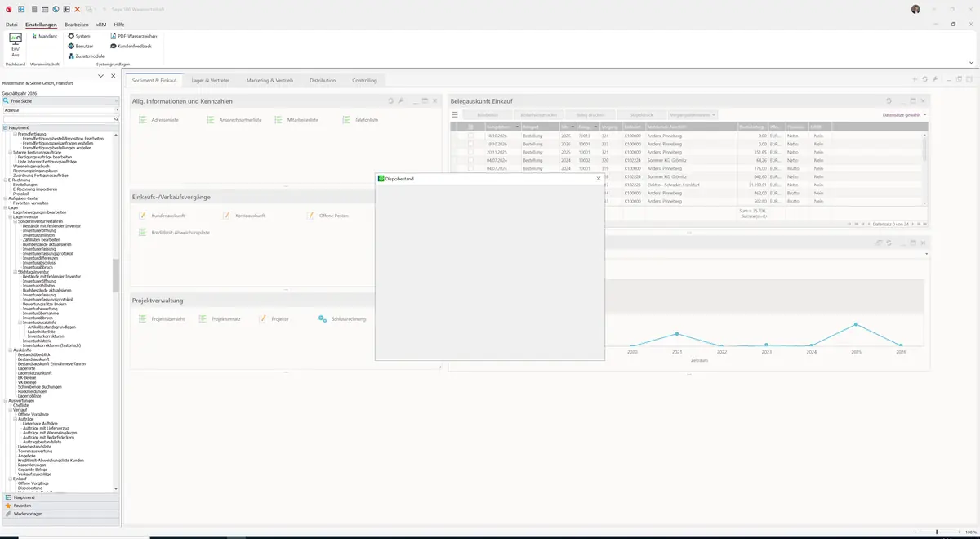Open Zusatzmodule in the ribbon

point(87,56)
